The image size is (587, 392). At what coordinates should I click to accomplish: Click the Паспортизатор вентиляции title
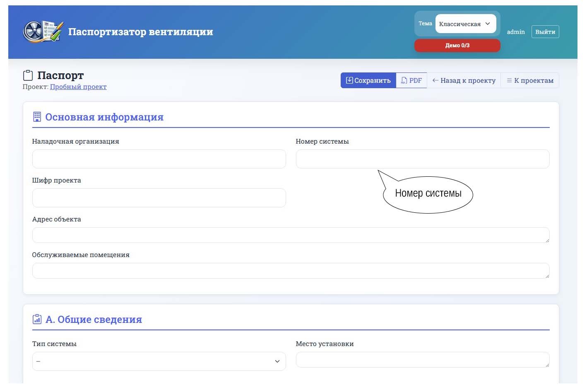click(140, 32)
